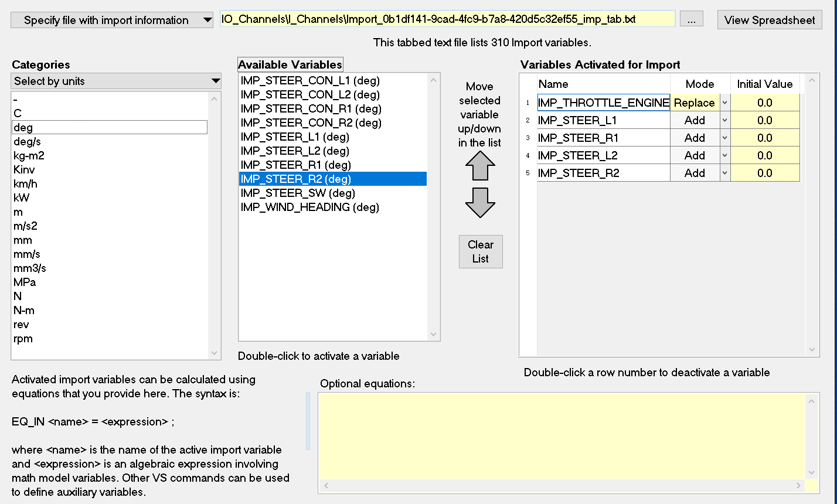Viewport: 837px width, 504px height.
Task: Click the Categories list scrollbar down arrow
Action: pos(215,353)
